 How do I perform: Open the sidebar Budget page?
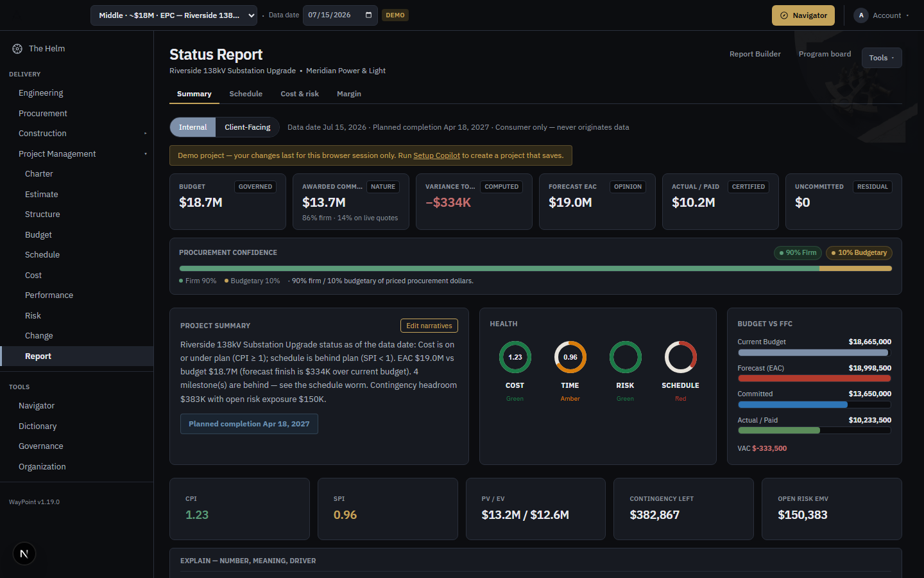pos(38,235)
